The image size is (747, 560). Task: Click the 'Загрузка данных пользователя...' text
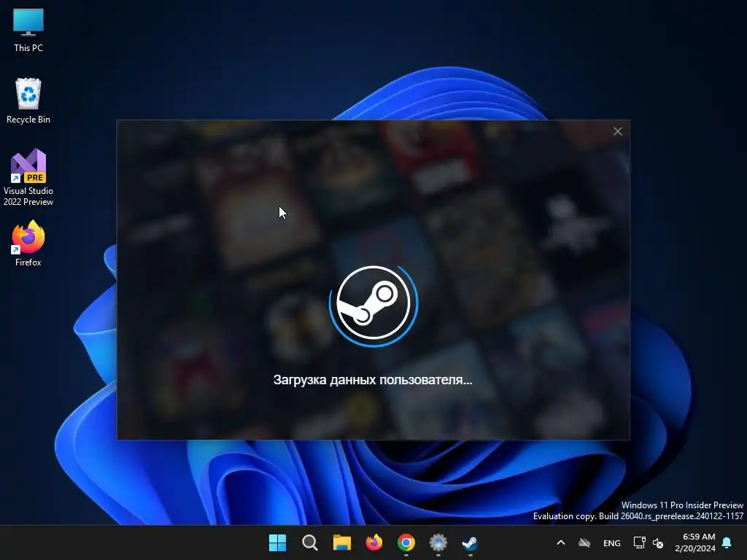pyautogui.click(x=373, y=380)
